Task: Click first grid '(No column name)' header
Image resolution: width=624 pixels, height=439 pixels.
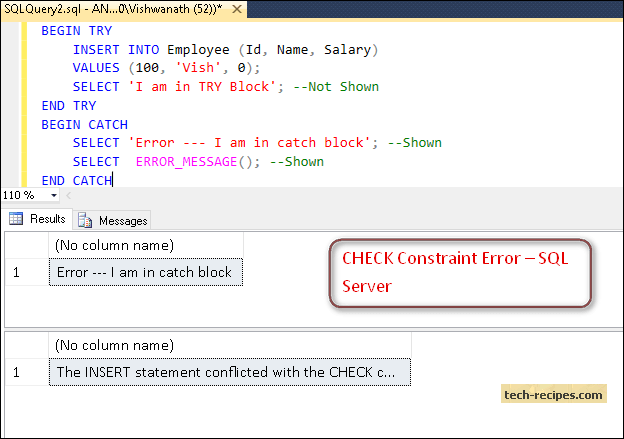Action: click(146, 246)
